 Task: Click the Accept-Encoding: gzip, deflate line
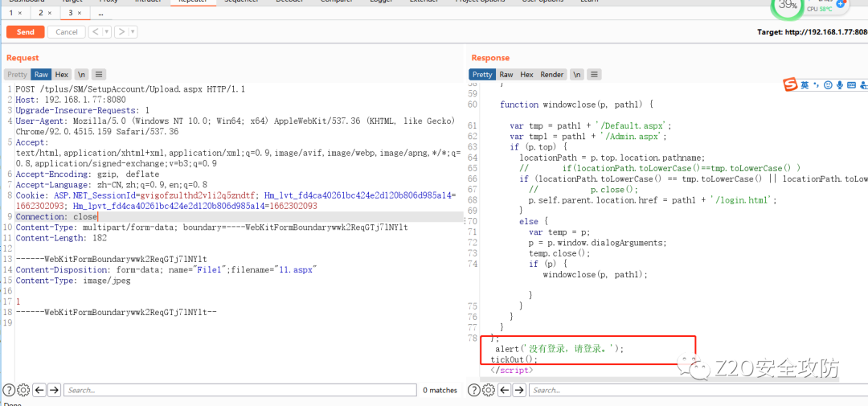click(88, 174)
